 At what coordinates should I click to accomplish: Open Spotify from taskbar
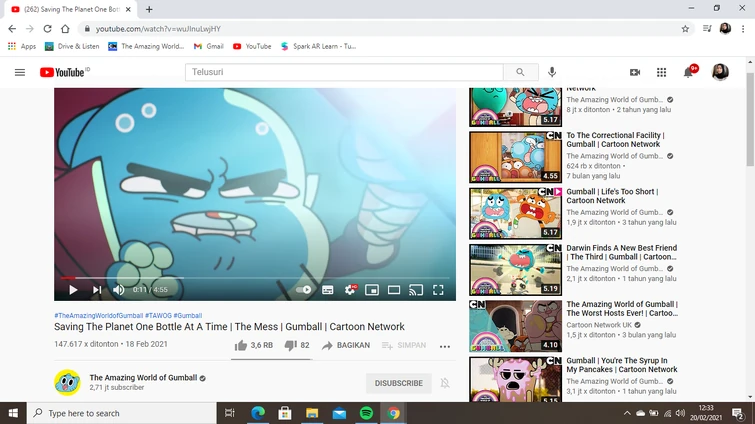(x=366, y=413)
